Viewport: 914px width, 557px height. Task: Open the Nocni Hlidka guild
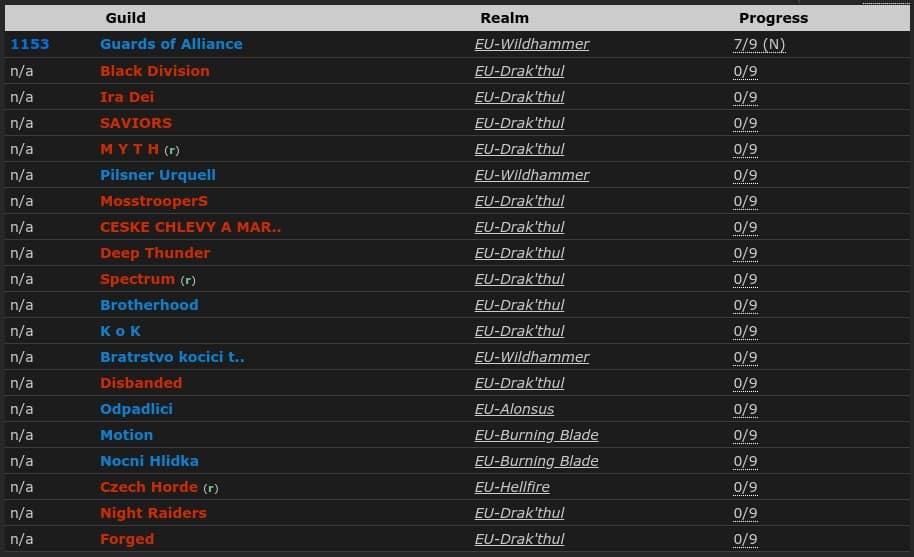(149, 461)
